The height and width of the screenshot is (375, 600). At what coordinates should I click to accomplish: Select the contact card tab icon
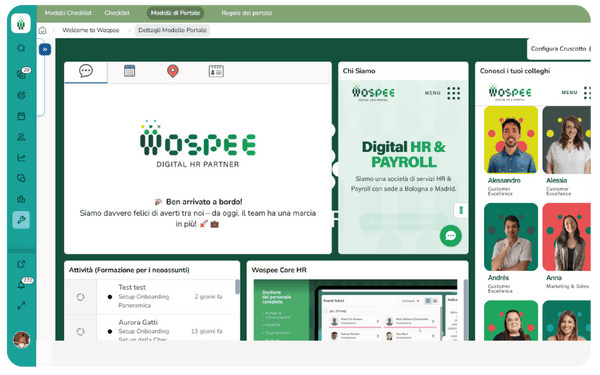click(x=216, y=71)
